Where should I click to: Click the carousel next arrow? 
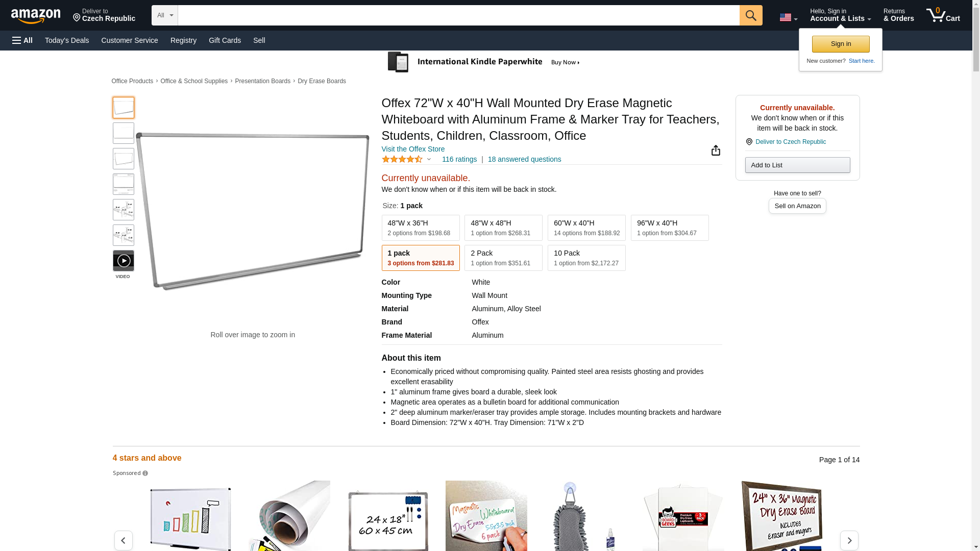pos(849,540)
